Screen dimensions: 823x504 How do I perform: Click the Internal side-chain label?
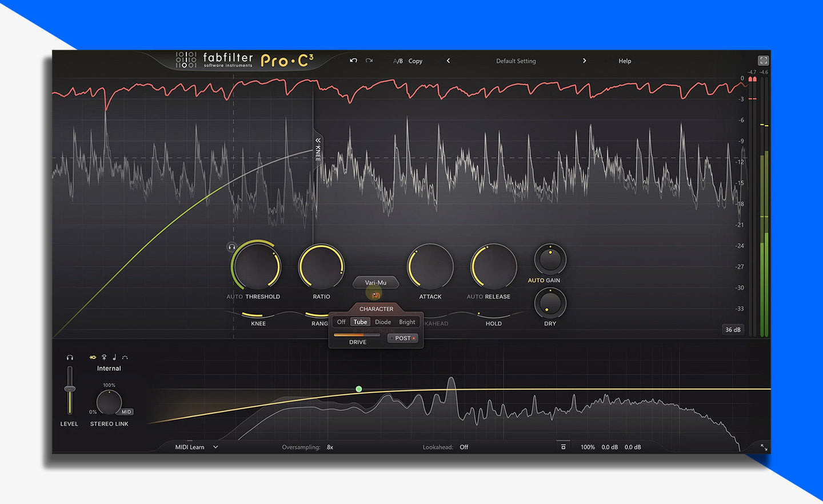point(109,369)
